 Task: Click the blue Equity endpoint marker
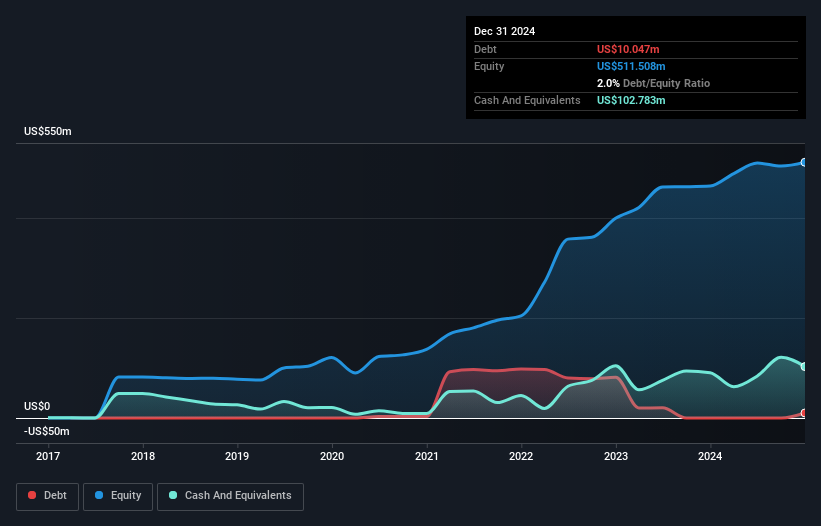pyautogui.click(x=804, y=163)
